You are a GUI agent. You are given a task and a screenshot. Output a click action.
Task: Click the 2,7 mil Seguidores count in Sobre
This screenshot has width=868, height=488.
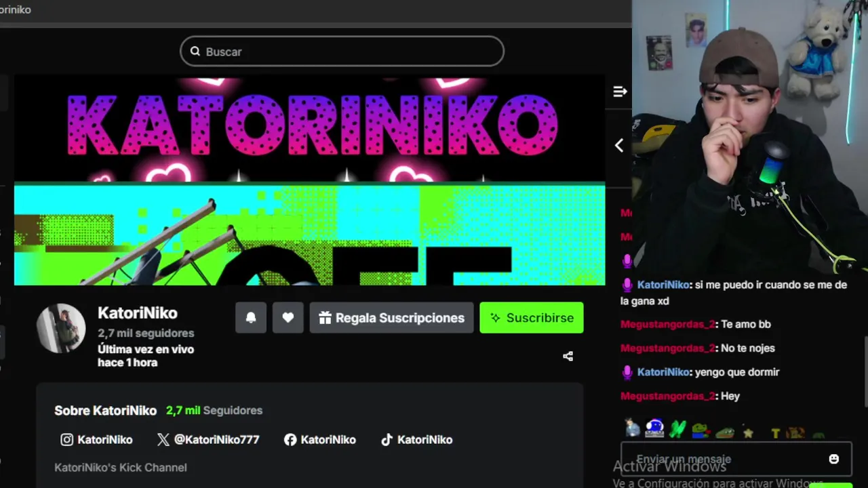214,411
